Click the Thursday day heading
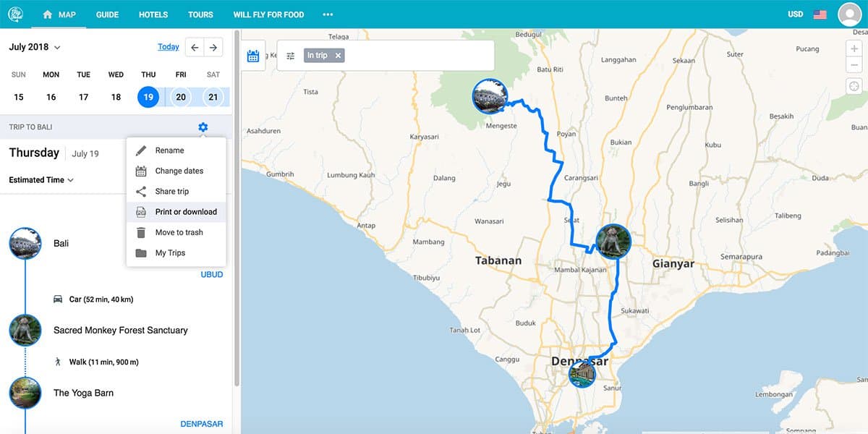The height and width of the screenshot is (434, 868). 34,153
